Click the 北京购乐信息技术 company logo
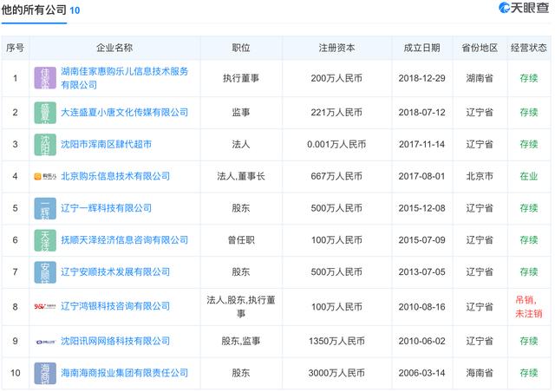Image resolution: width=555 pixels, height=392 pixels. click(x=44, y=176)
